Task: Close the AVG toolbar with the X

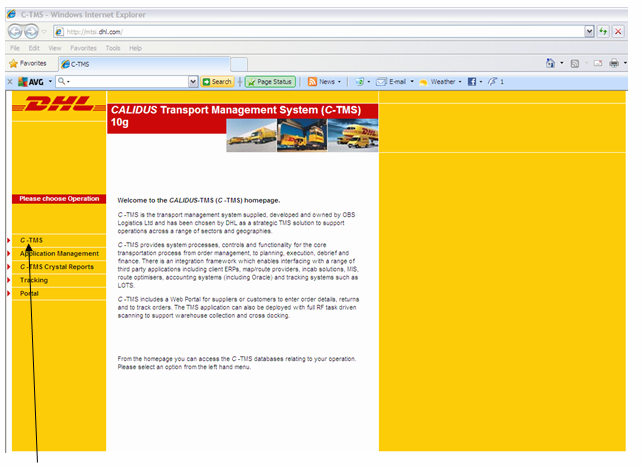Action: point(10,82)
